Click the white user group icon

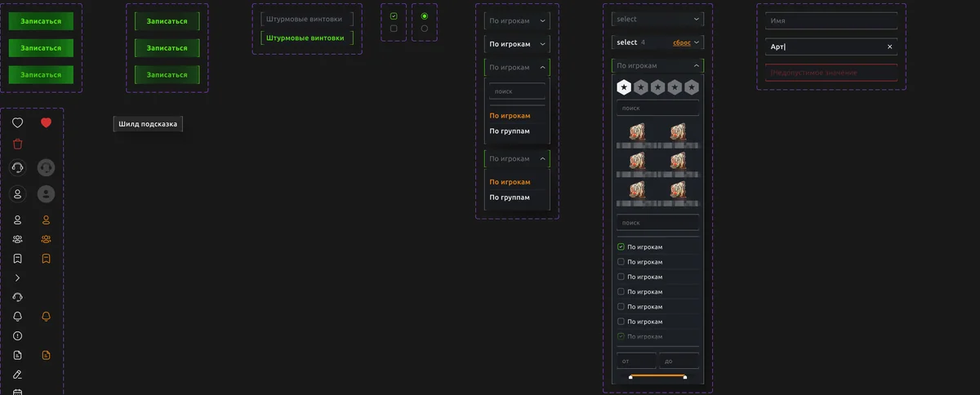18,239
